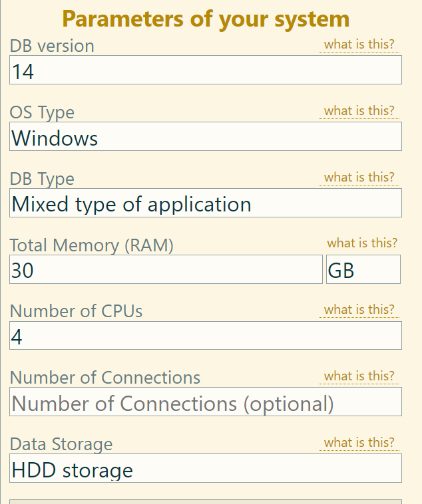
Task: Click "what is this?" next to Data Storage
Action: click(x=359, y=442)
